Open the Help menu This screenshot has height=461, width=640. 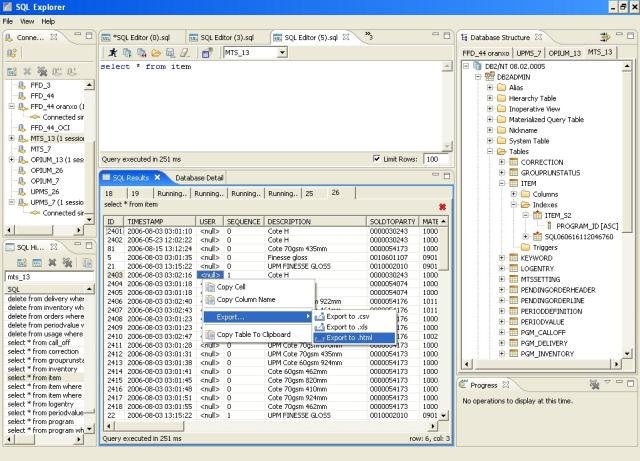click(48, 21)
